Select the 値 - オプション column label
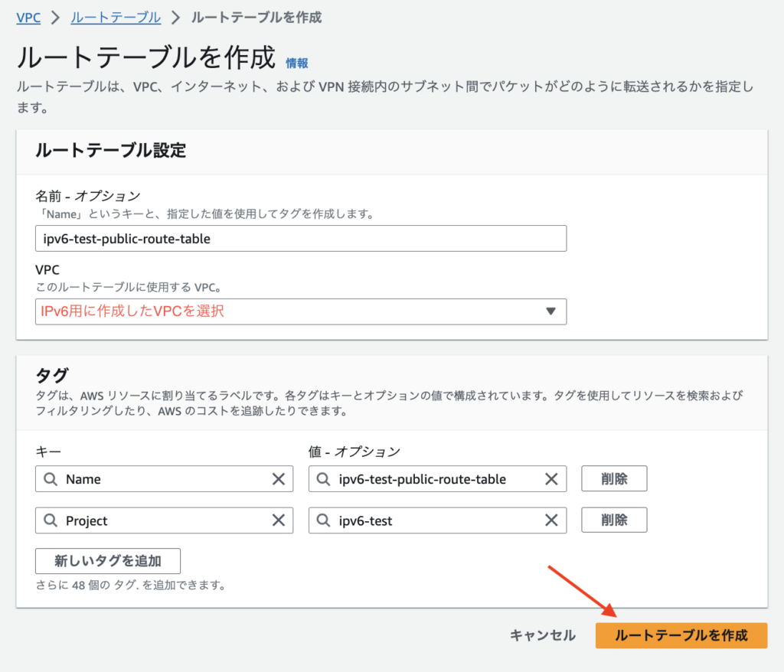Screen dimensions: 784x672 (x=354, y=452)
